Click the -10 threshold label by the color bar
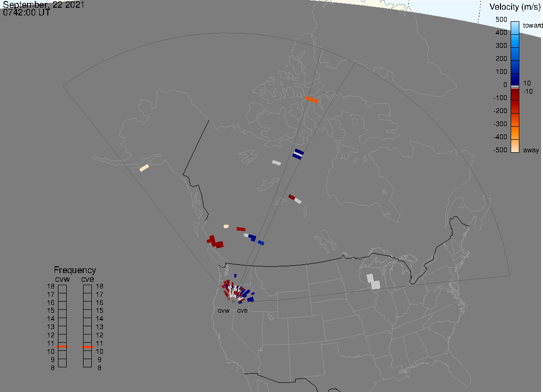Image resolution: width=543 pixels, height=392 pixels. (x=528, y=91)
